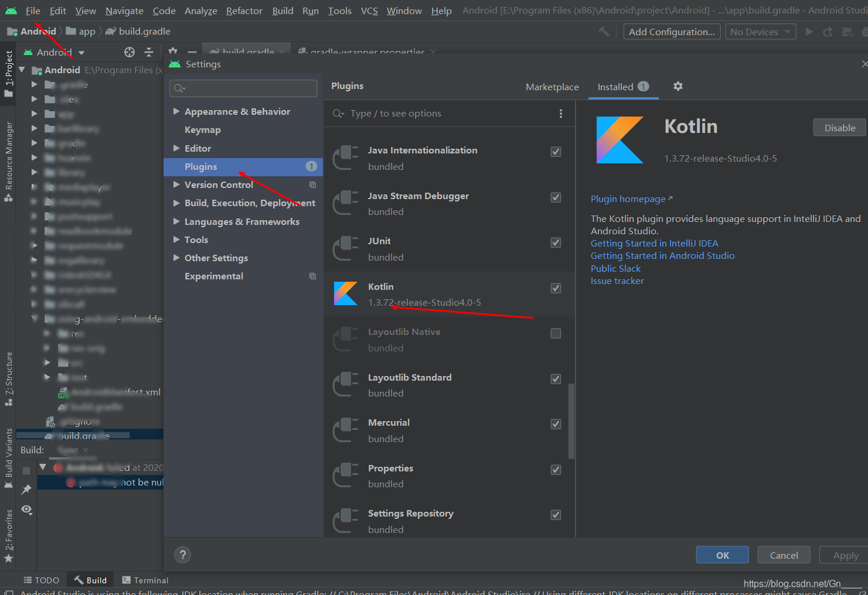This screenshot has height=595, width=868.
Task: Toggle Java Internationalization plugin checkbox
Action: click(556, 152)
